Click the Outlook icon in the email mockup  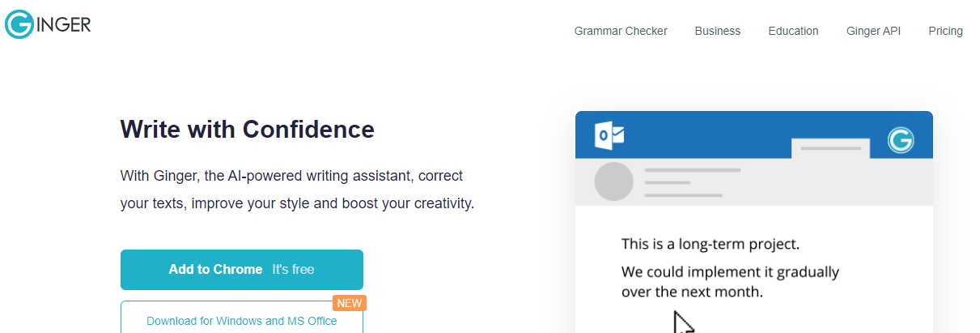[609, 135]
